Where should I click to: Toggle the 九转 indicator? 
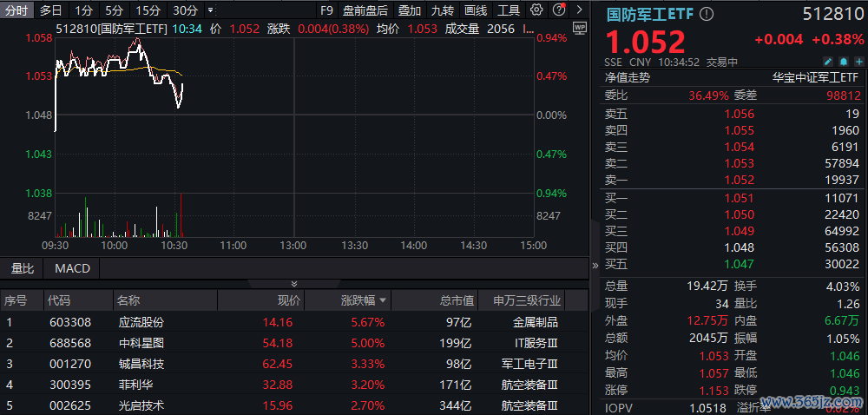(x=443, y=10)
